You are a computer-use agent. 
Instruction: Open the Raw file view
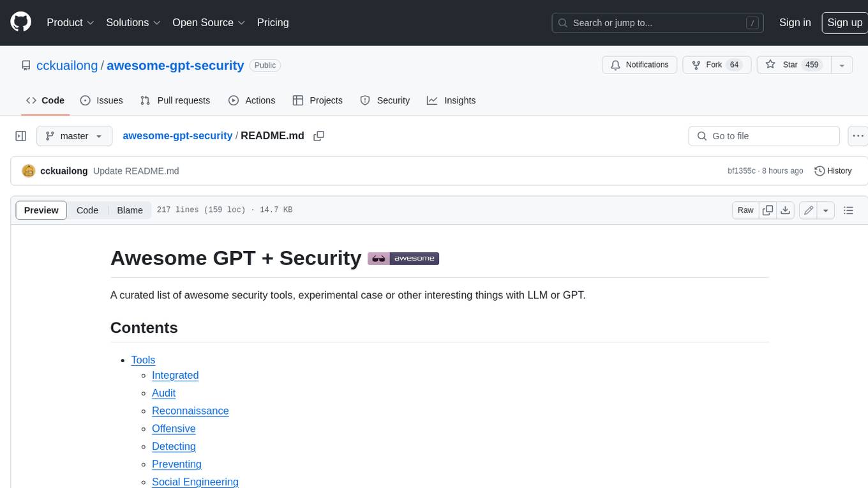tap(745, 210)
